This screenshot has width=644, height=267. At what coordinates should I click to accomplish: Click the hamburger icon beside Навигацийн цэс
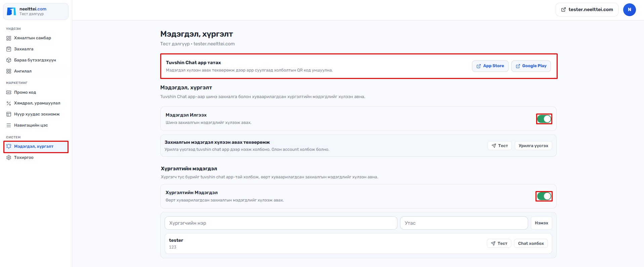[9, 125]
